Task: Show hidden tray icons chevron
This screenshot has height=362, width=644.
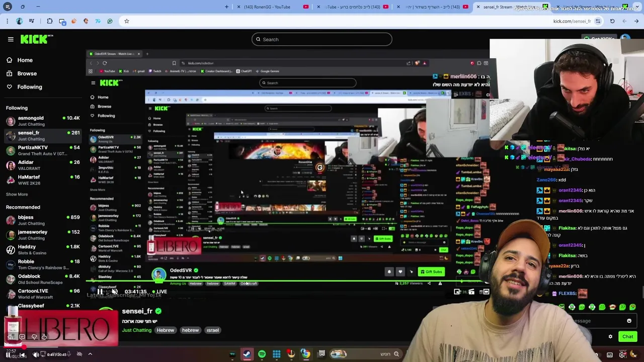Action: tap(90, 354)
